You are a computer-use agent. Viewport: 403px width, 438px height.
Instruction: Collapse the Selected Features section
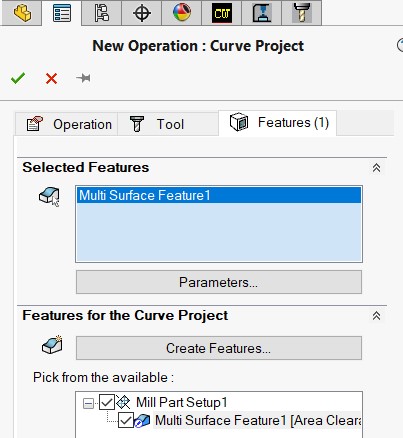tap(376, 168)
